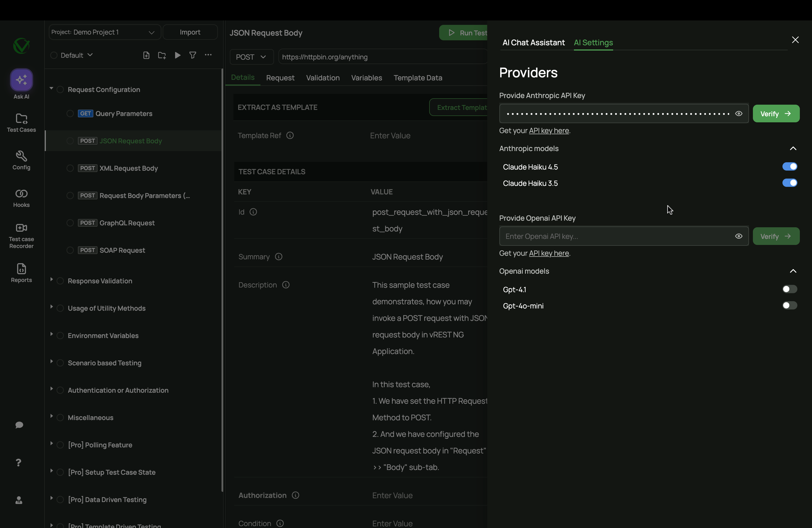Screen dimensions: 812x528
Task: Open the Openai API key here link
Action: pyautogui.click(x=549, y=253)
